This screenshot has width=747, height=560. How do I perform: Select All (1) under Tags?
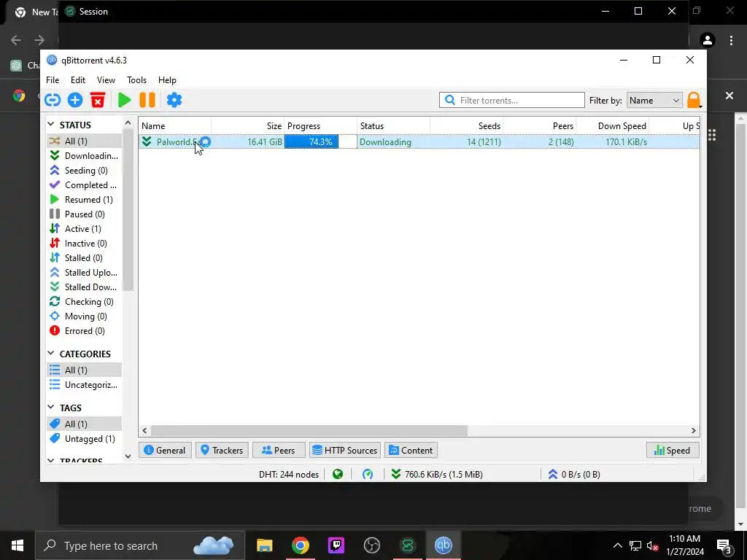tap(84, 424)
